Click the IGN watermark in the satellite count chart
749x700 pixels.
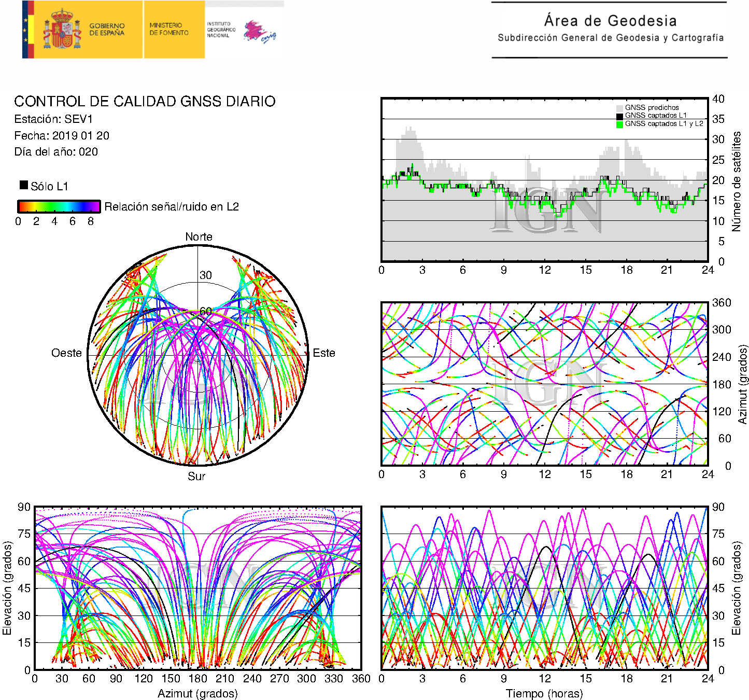(x=547, y=210)
